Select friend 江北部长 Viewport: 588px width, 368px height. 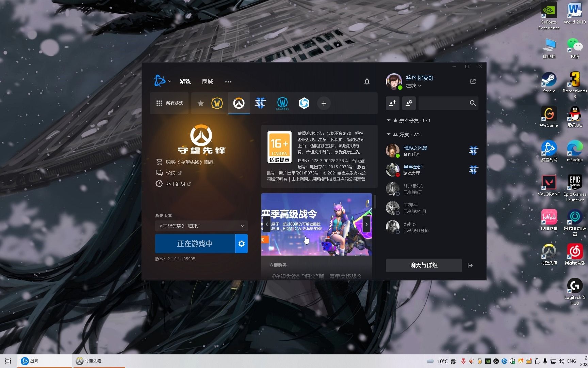[432, 189]
